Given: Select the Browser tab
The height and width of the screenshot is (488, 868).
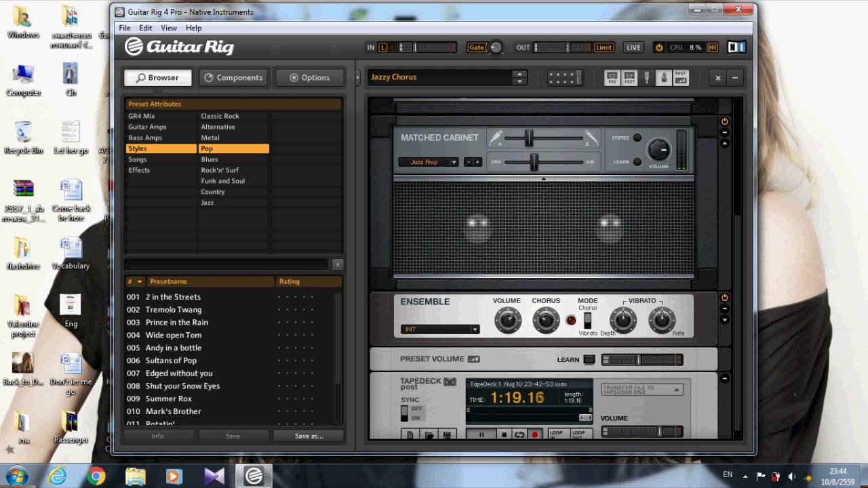Looking at the screenshot, I should tap(157, 78).
